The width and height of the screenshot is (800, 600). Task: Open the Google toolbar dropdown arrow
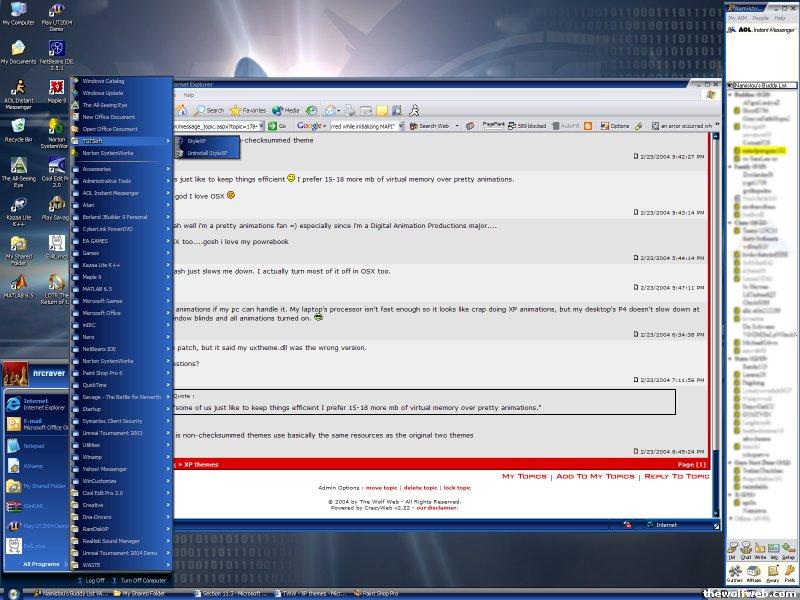[x=324, y=126]
